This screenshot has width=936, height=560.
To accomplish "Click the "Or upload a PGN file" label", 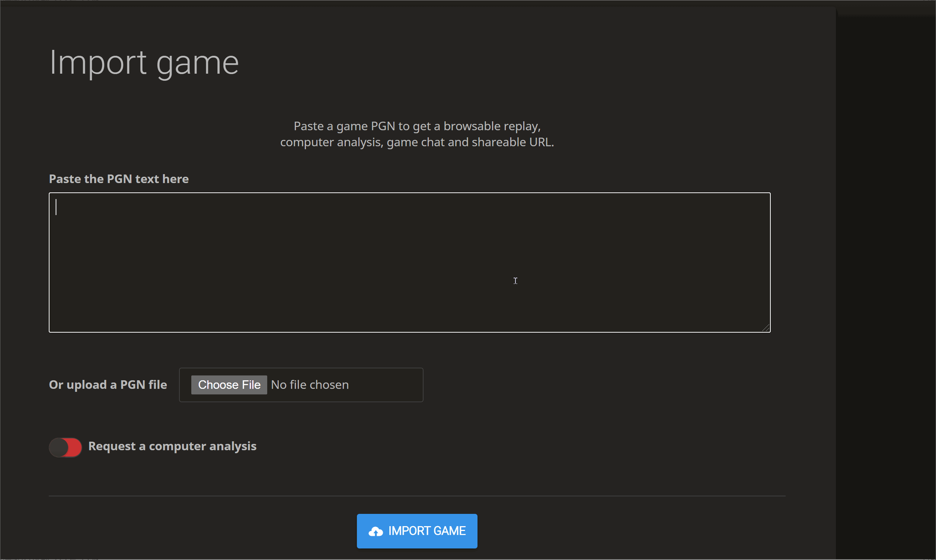I will click(108, 384).
